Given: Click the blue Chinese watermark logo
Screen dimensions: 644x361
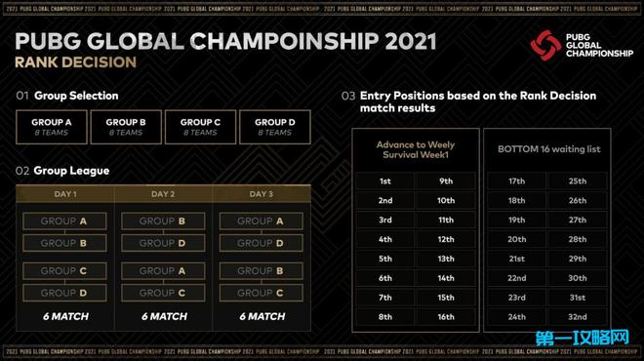Looking at the screenshot, I should tap(582, 338).
